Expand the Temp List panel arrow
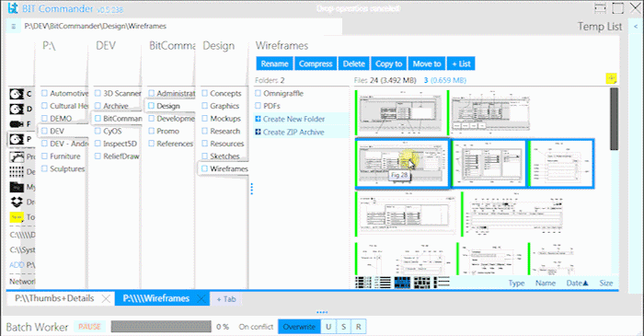This screenshot has width=644, height=336. click(x=636, y=27)
